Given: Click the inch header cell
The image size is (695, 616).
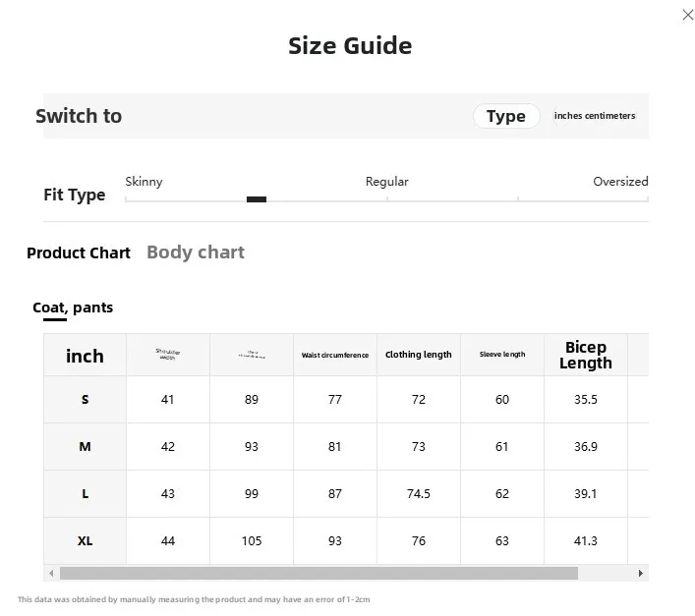Looking at the screenshot, I should coord(86,356).
